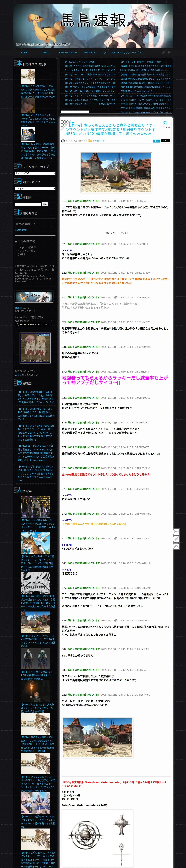Click the >>819 reply anchor in post 828
This screenshot has height=868, width=186.
[67, 251]
